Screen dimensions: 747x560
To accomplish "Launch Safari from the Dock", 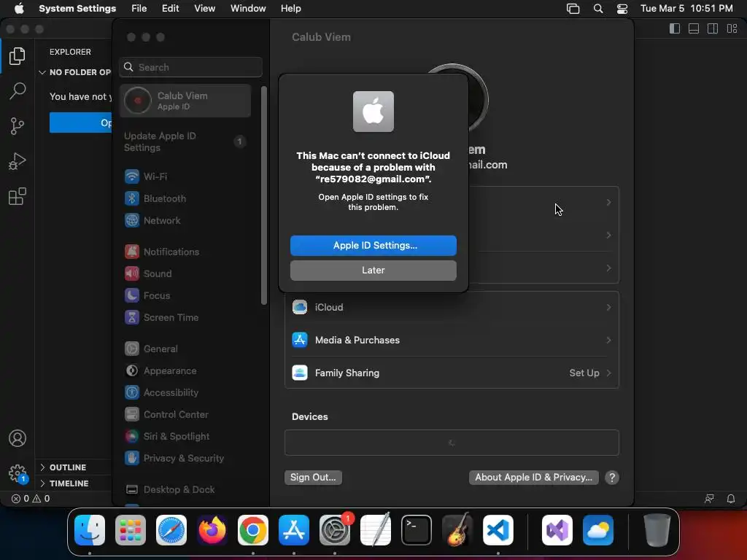I will 171,530.
